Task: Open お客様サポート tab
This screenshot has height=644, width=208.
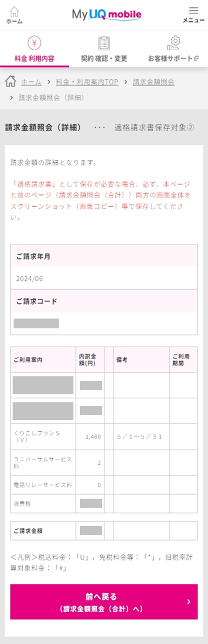Action: point(173,49)
